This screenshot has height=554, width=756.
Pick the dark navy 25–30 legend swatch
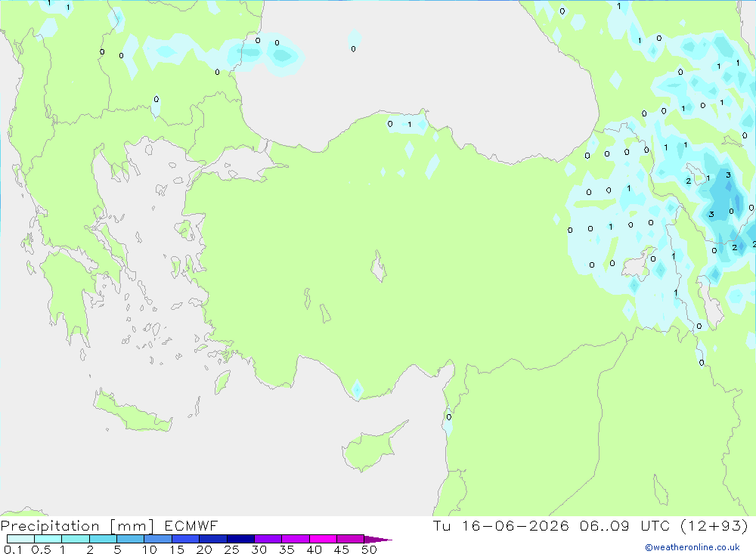pyautogui.click(x=240, y=539)
